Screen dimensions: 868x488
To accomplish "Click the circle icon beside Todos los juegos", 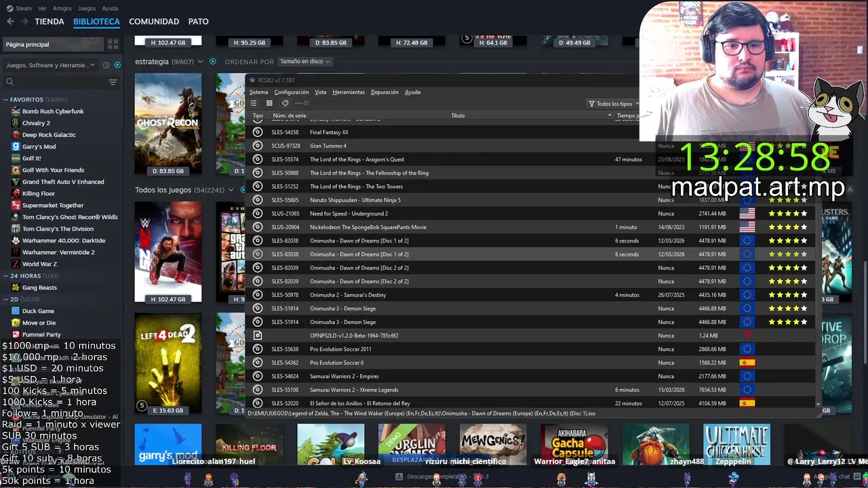I will [x=243, y=190].
